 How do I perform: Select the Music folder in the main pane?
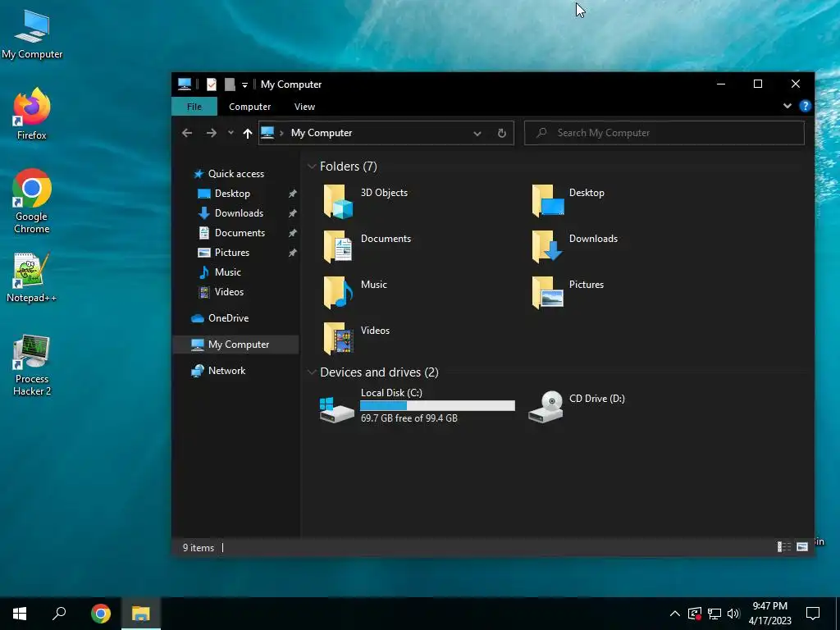[355, 293]
